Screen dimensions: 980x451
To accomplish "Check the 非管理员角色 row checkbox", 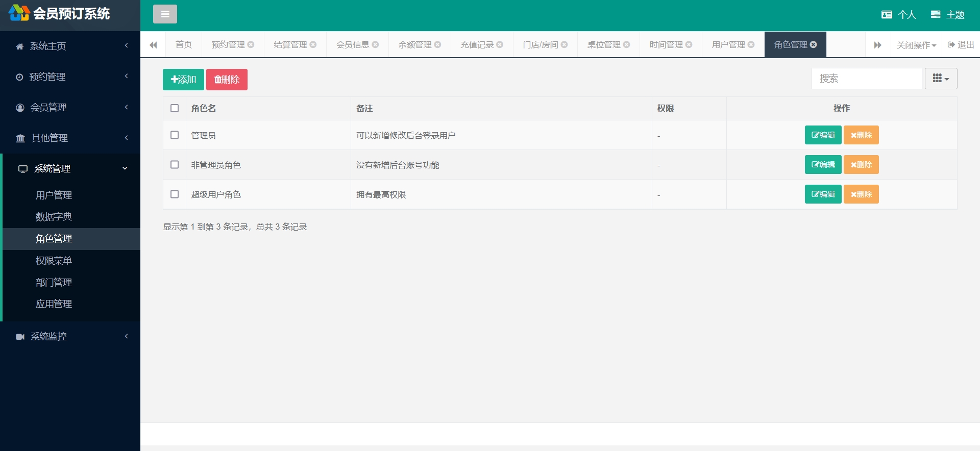I will (x=175, y=165).
